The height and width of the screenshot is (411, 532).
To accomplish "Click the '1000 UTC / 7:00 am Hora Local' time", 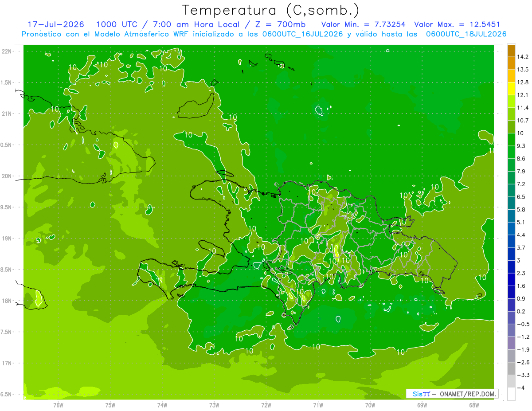I will 168,25.
